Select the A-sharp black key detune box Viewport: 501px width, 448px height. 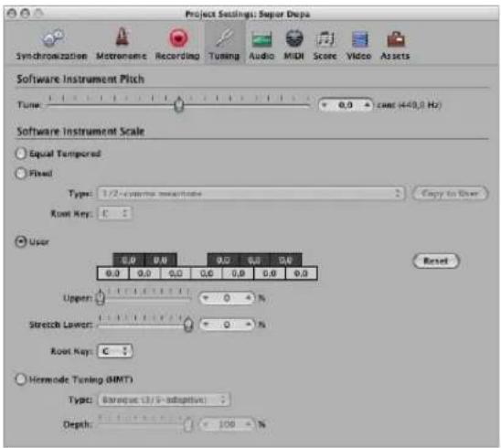(285, 260)
